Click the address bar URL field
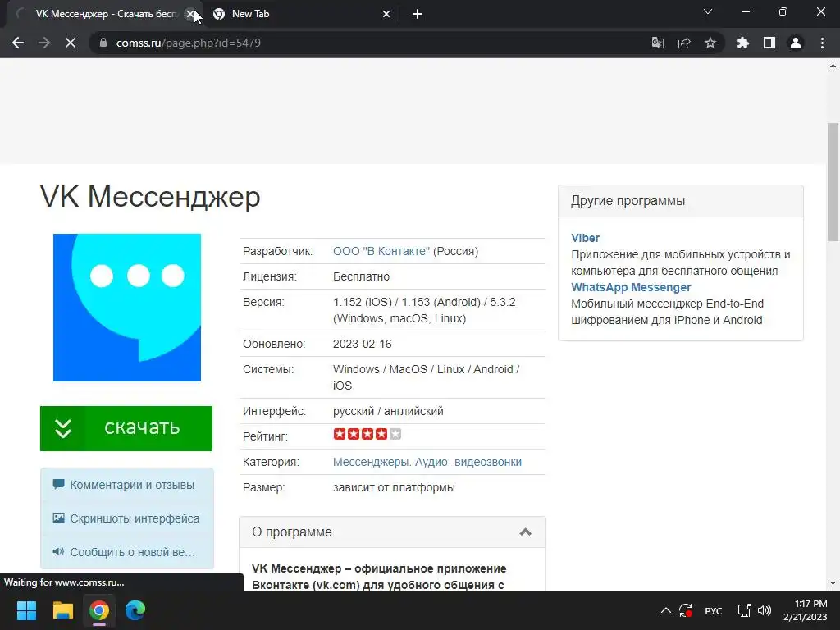This screenshot has height=630, width=840. click(370, 43)
